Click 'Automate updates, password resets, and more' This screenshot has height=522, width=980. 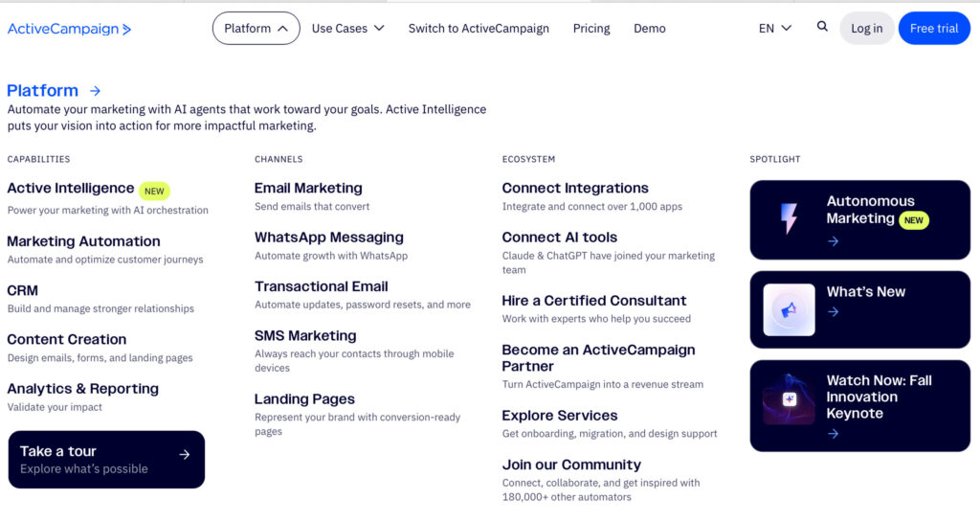(363, 306)
